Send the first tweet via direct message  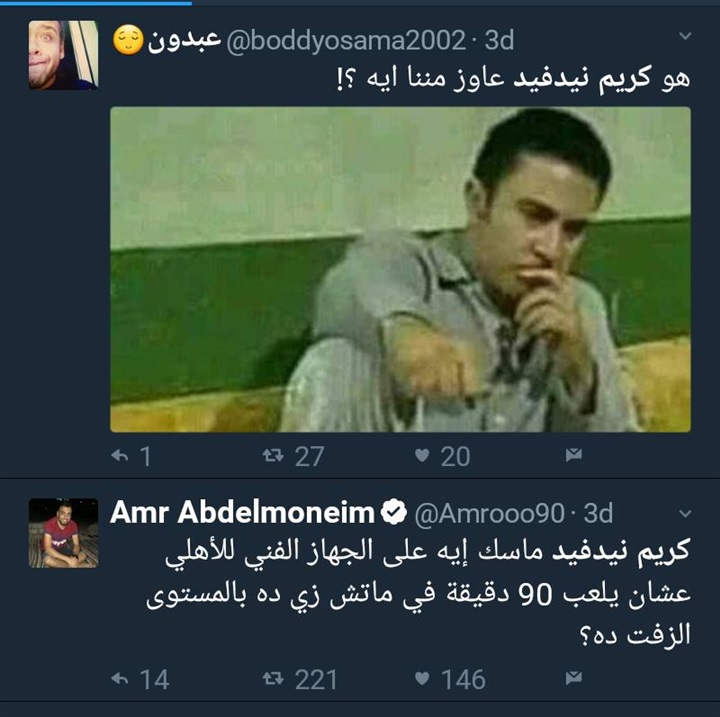coord(574,455)
